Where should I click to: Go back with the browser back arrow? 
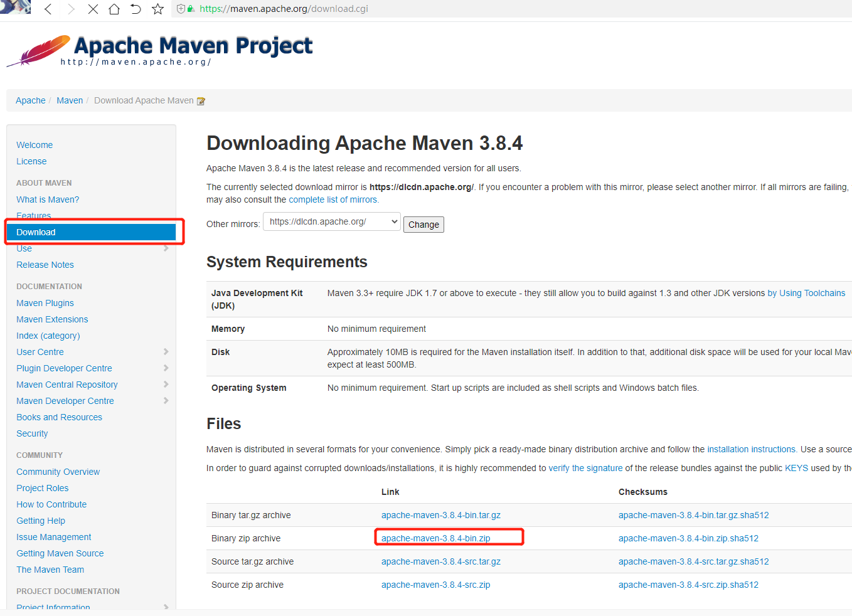pyautogui.click(x=48, y=9)
